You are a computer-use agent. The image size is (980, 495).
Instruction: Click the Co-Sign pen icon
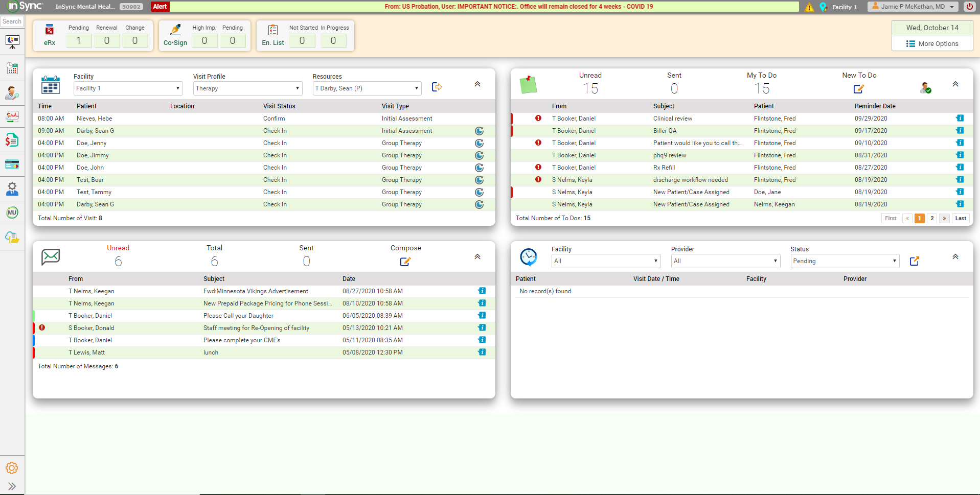coord(175,30)
